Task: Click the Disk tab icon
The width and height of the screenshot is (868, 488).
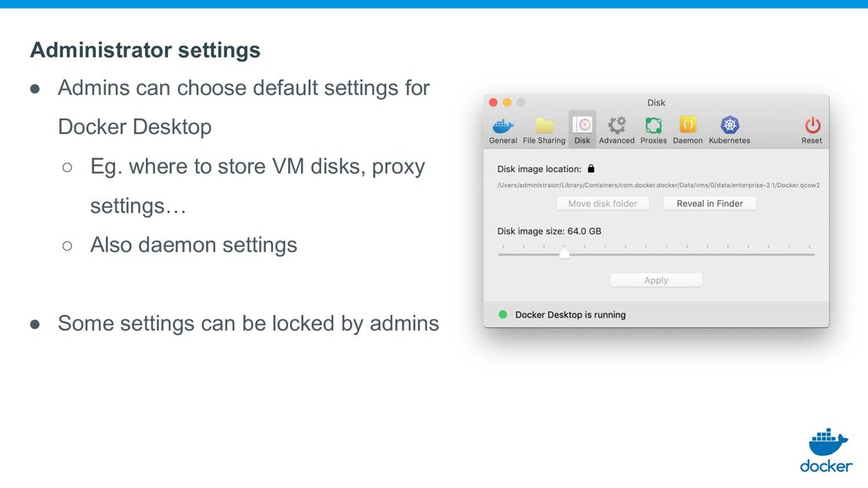Action: coord(581,125)
